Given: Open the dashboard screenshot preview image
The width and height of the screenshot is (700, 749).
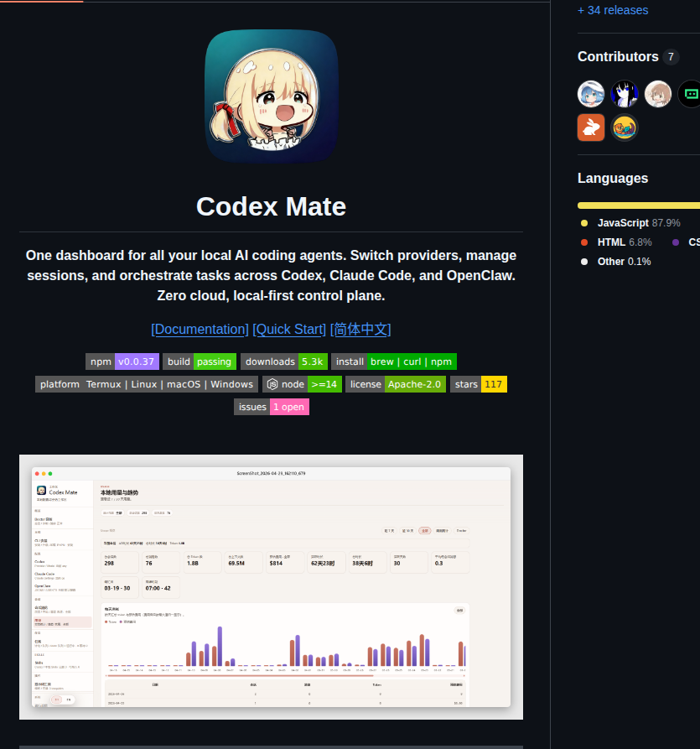Looking at the screenshot, I should tap(272, 586).
